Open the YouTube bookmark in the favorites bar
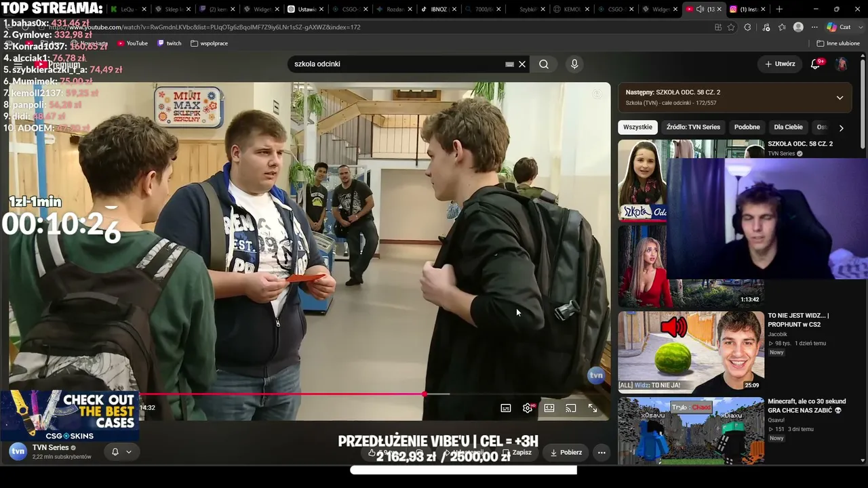This screenshot has width=868, height=488. tap(132, 43)
